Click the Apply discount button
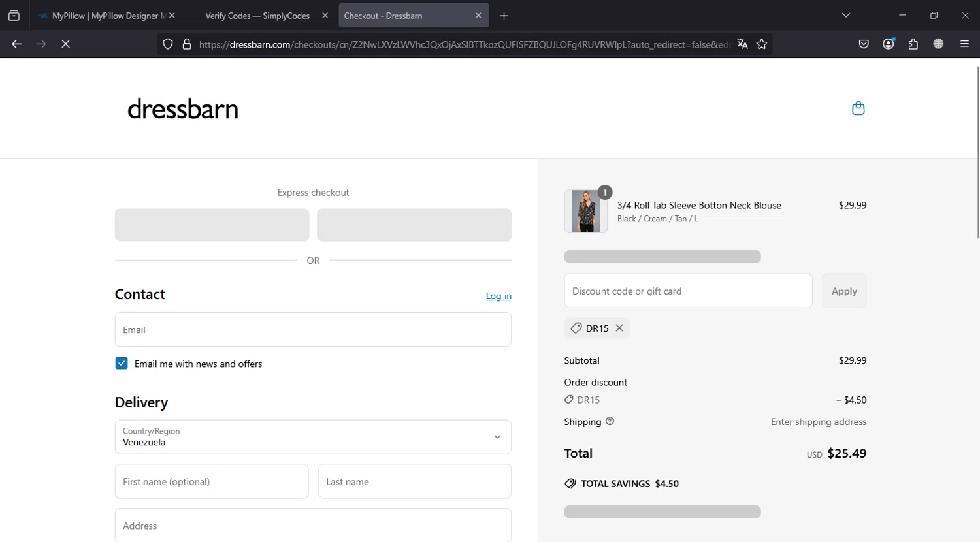 tap(844, 291)
